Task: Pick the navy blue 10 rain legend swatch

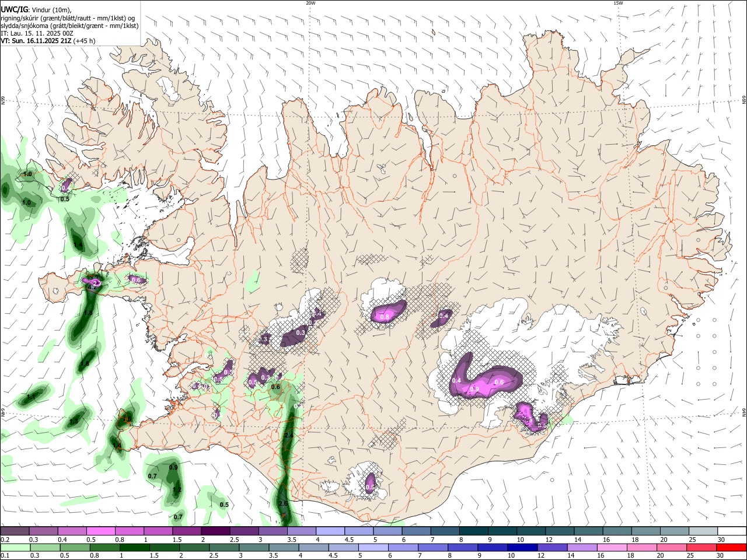Action: pos(523,548)
